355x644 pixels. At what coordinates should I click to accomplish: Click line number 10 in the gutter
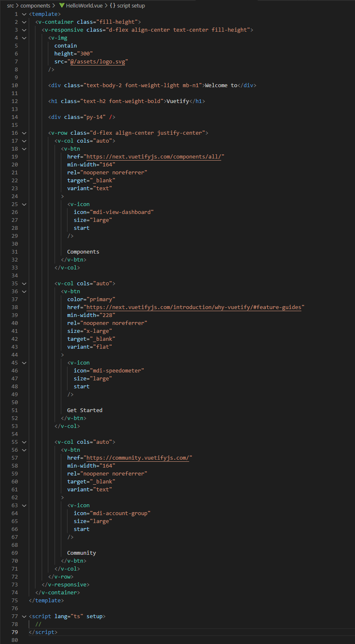point(15,86)
